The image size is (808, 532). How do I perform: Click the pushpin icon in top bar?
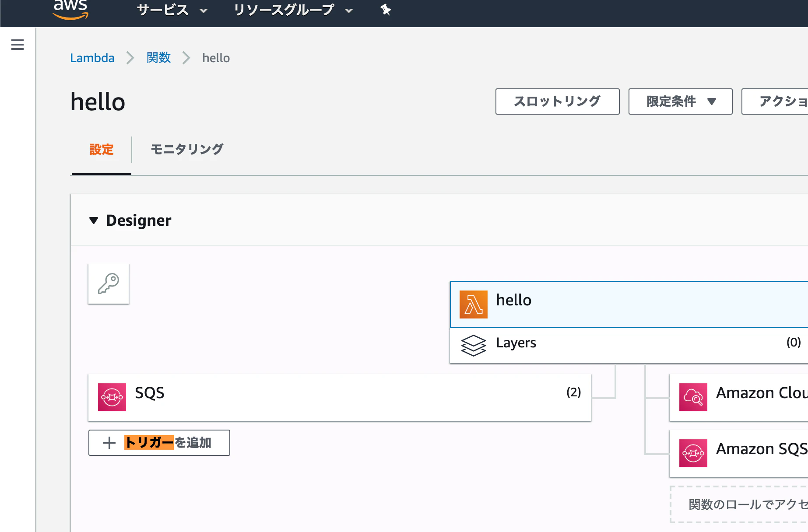(x=386, y=10)
